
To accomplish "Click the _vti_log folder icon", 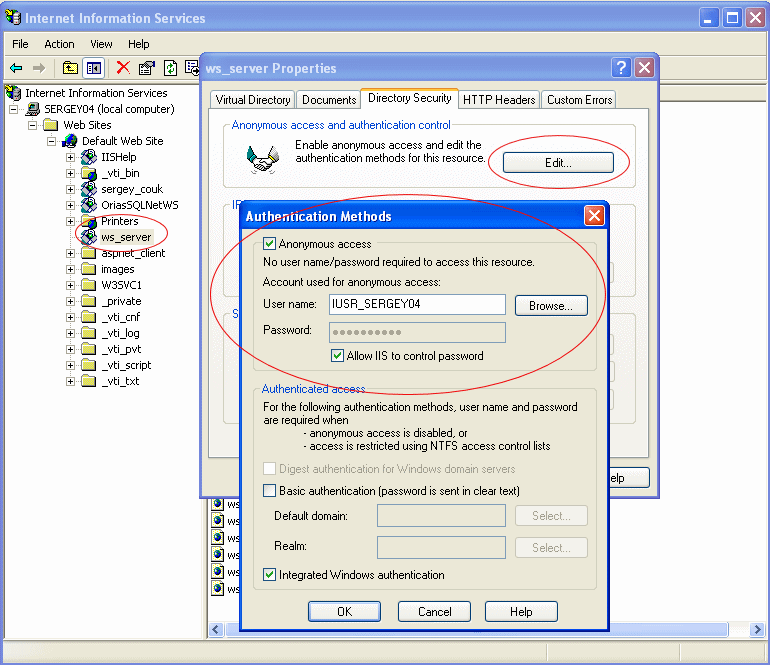I will [x=88, y=333].
